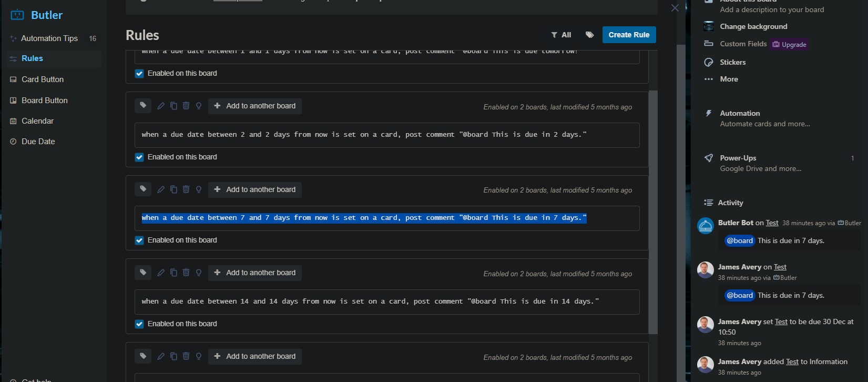Delete the 14 days rule using the trash icon

click(x=186, y=273)
